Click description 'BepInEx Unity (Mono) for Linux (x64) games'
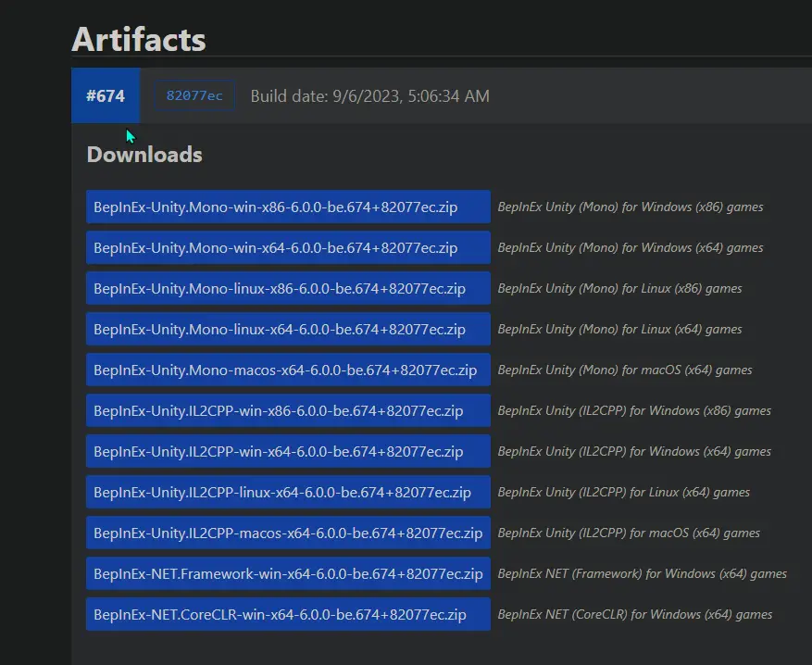The height and width of the screenshot is (665, 812). pos(619,329)
